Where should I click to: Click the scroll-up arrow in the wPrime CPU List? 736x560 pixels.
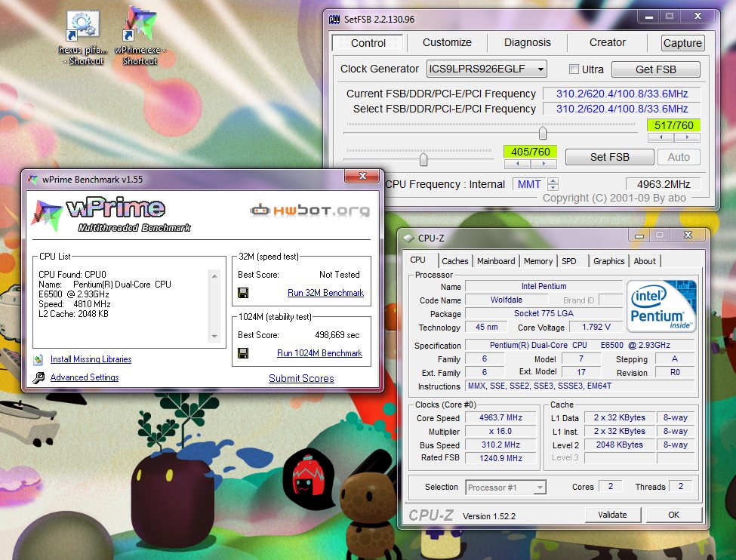(x=214, y=276)
